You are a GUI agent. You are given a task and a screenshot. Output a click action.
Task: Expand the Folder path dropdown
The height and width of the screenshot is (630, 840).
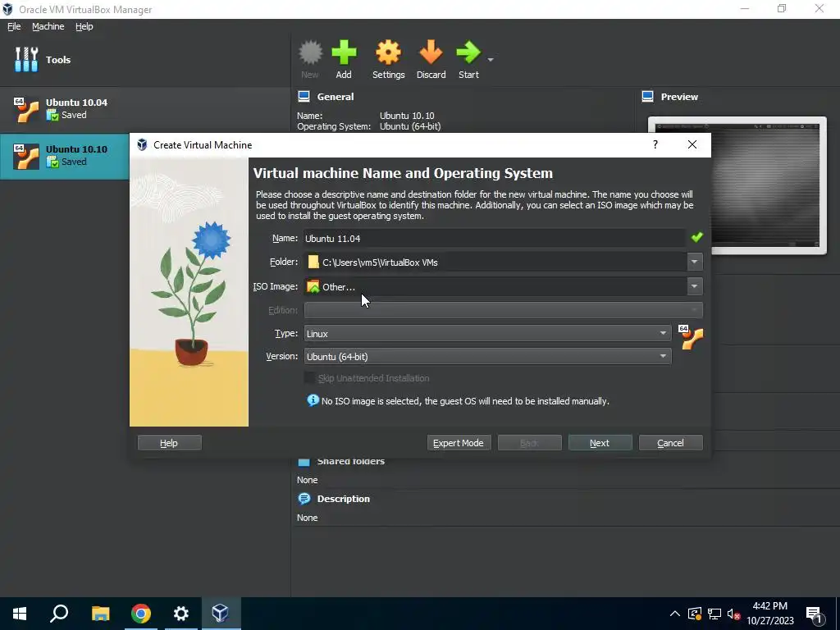click(x=694, y=262)
